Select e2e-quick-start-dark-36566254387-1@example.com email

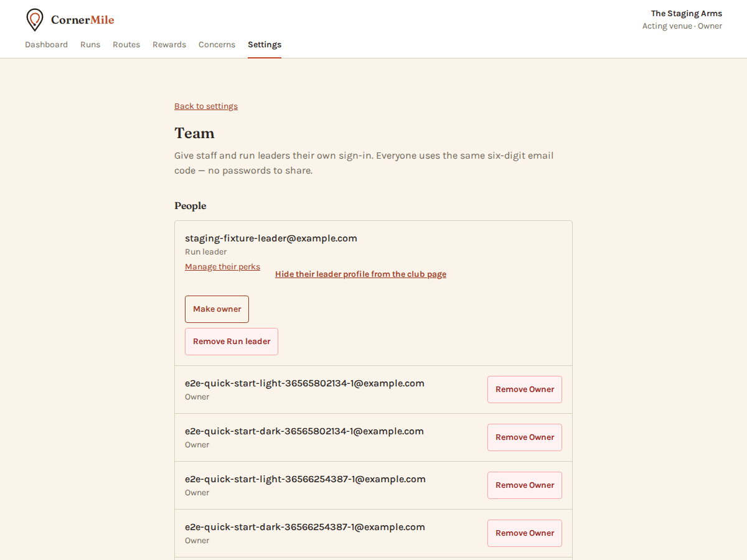pos(305,527)
